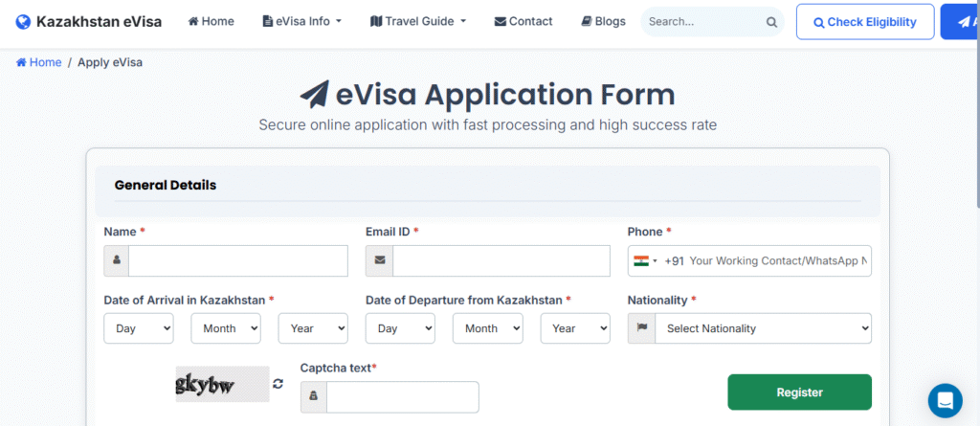This screenshot has height=426, width=980.
Task: Click the captcha refresh icon
Action: 278,384
